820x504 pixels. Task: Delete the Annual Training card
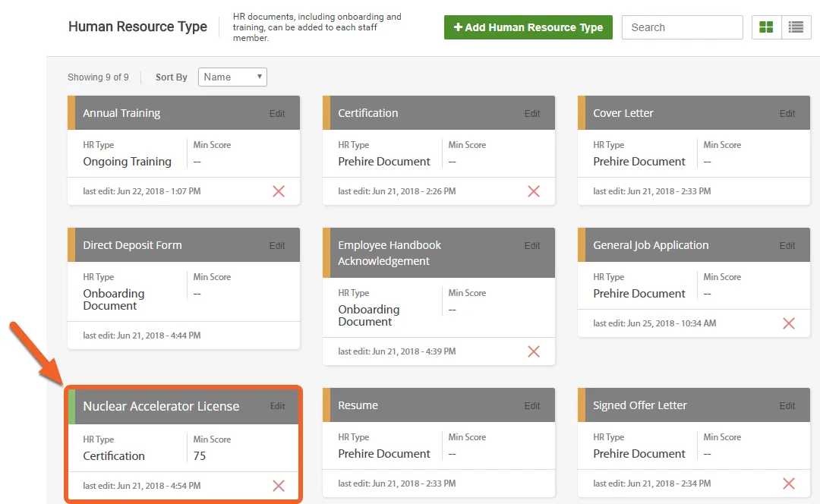(x=279, y=191)
